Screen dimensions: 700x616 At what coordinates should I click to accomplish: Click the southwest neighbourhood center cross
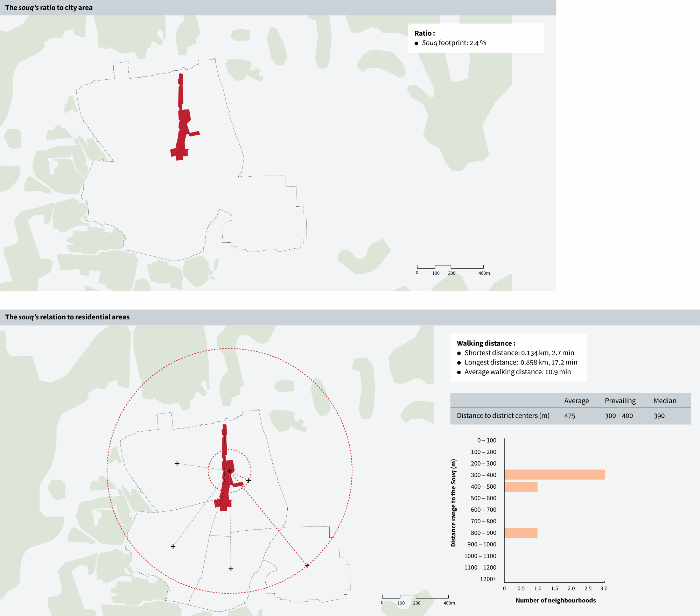click(x=173, y=546)
